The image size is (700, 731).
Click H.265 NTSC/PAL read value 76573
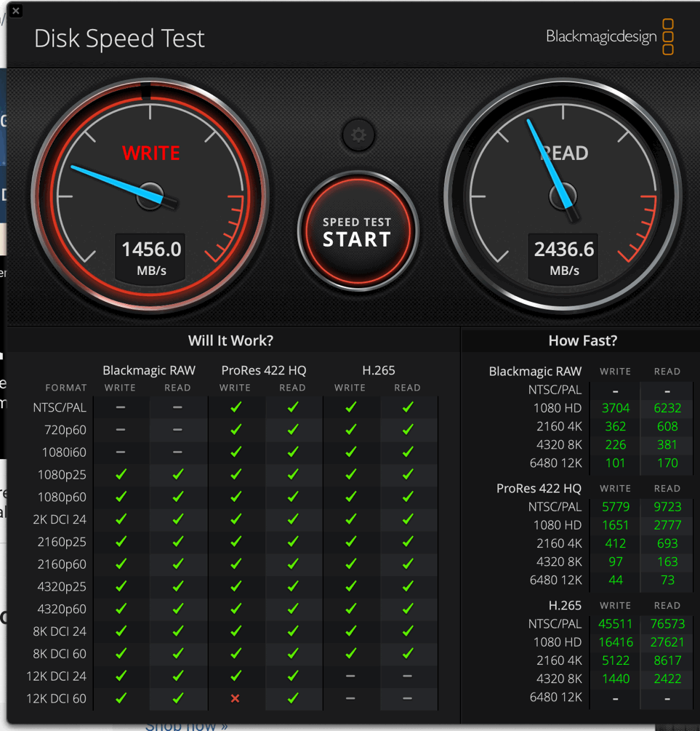coord(667,624)
